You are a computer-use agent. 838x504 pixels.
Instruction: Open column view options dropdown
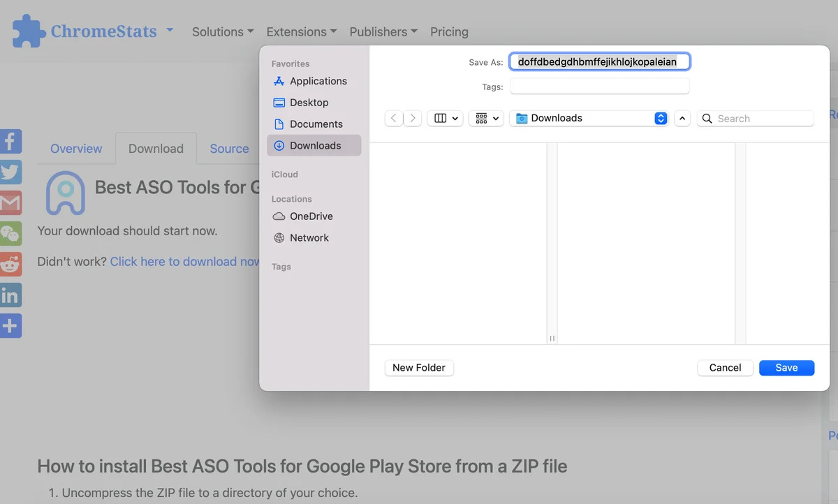(446, 119)
